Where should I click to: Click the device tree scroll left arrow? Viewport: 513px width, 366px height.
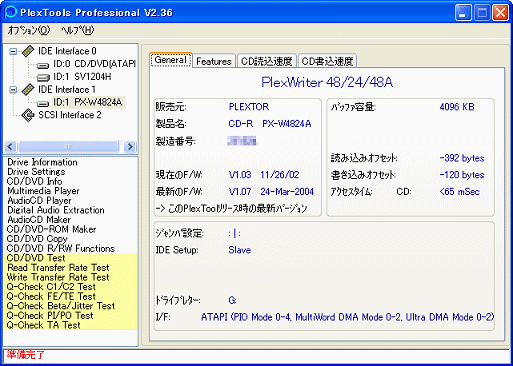[10, 146]
